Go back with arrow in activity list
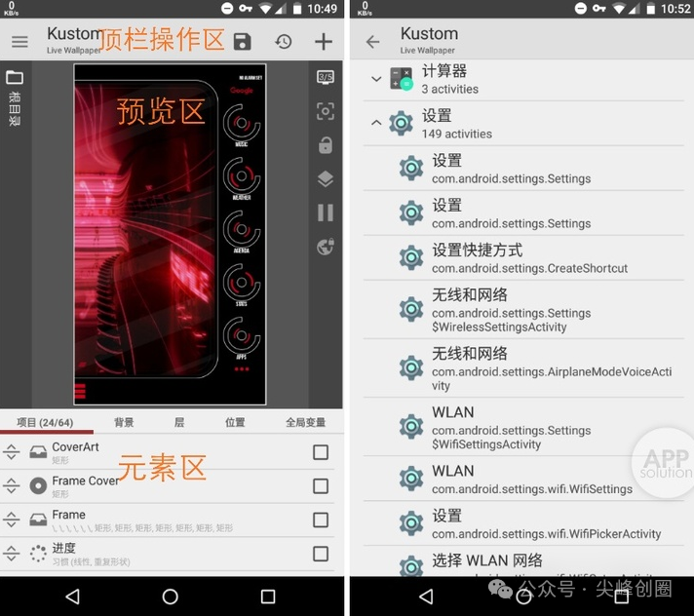The width and height of the screenshot is (694, 616). 372,42
